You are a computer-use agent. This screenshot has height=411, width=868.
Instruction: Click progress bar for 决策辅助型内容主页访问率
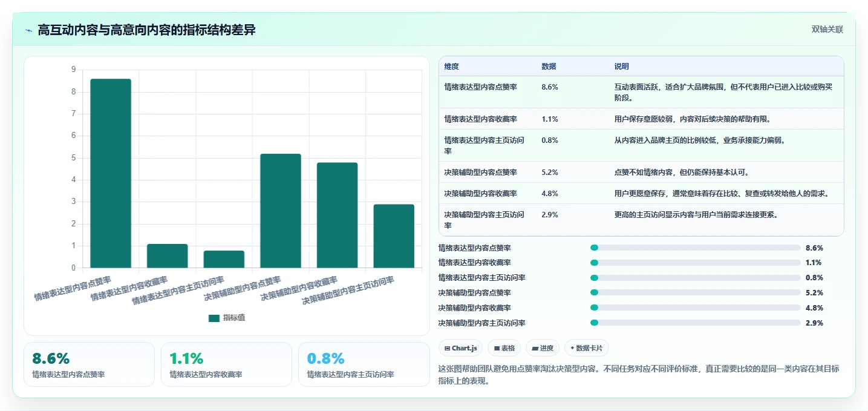tap(696, 323)
